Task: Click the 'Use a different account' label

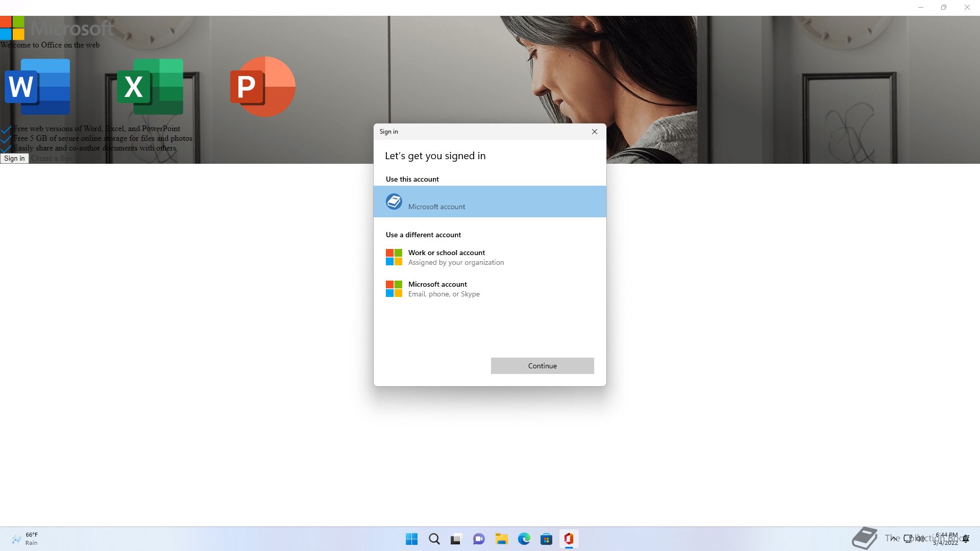Action: pyautogui.click(x=423, y=235)
